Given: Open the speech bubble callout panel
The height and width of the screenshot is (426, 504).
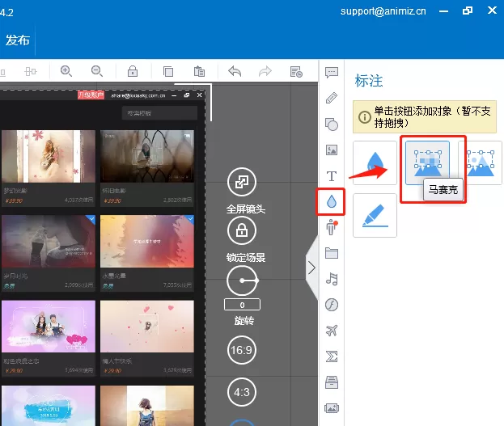Looking at the screenshot, I should (332, 72).
